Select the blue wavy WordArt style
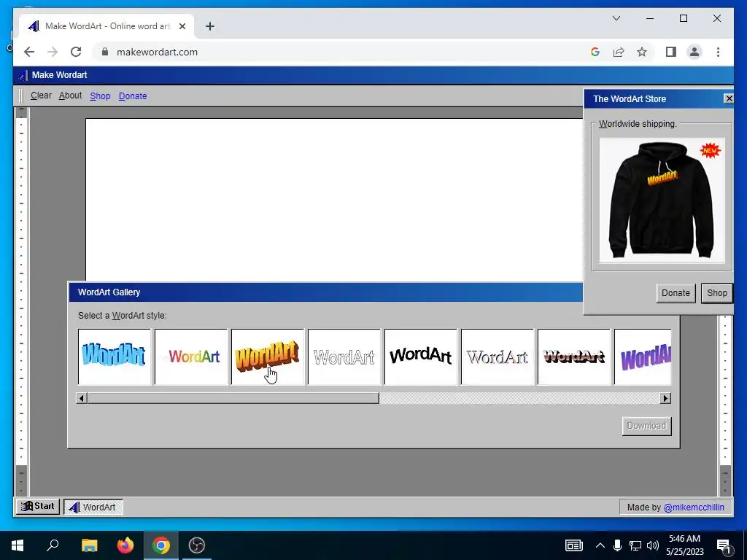 click(115, 357)
